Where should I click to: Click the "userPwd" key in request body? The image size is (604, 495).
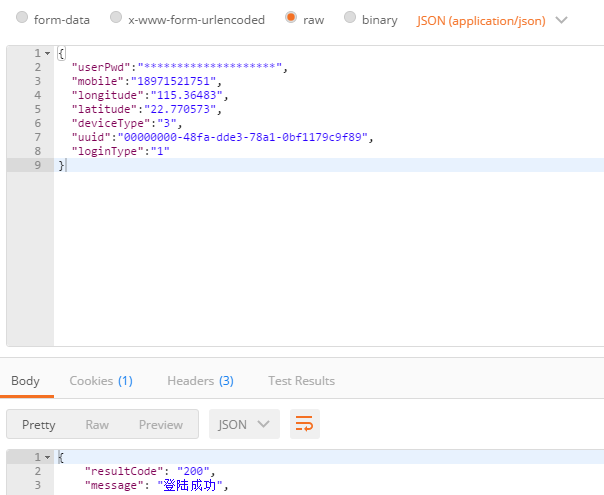click(x=101, y=67)
